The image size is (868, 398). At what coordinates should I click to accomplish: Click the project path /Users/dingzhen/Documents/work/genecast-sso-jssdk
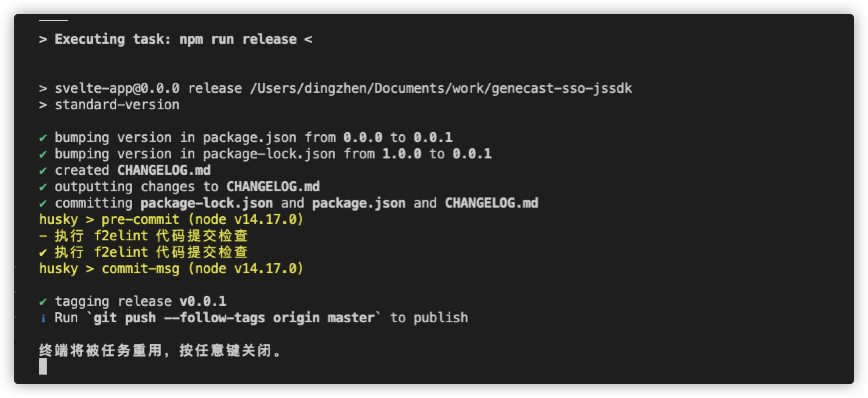[x=441, y=89]
